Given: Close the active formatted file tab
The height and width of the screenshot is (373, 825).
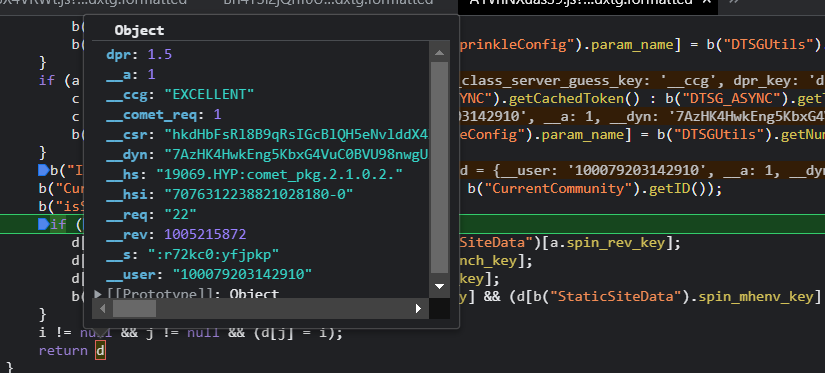Looking at the screenshot, I should click(x=707, y=3).
